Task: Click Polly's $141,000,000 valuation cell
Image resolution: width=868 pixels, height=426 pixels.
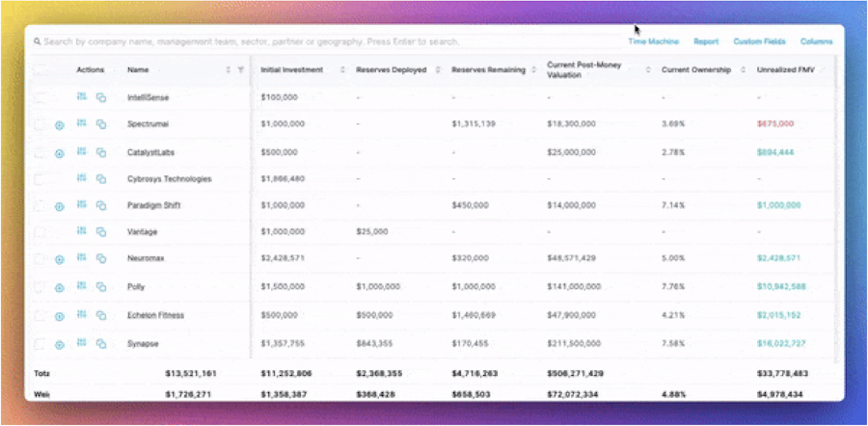Action: click(x=574, y=286)
